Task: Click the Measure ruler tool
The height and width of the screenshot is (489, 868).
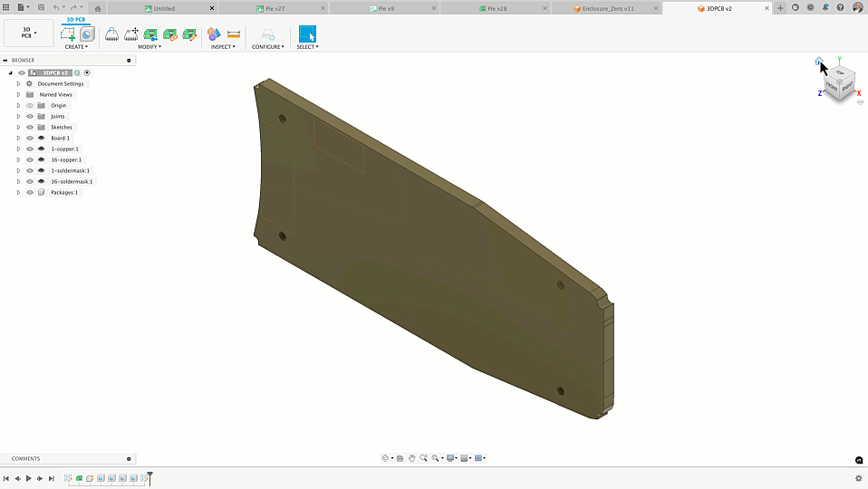Action: [x=234, y=34]
